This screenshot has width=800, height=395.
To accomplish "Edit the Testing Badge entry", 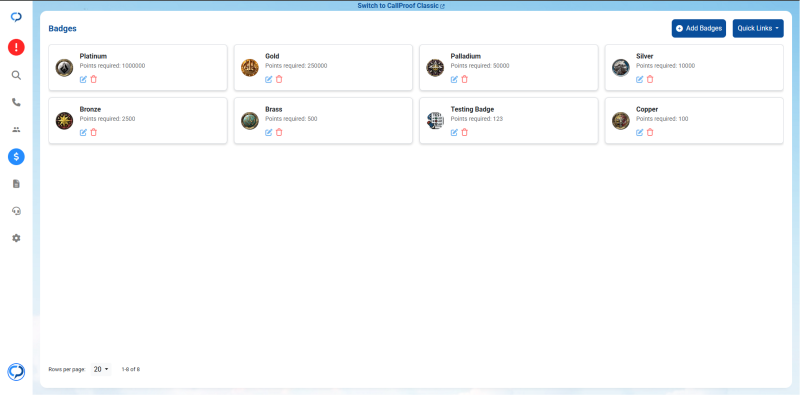I will (454, 132).
